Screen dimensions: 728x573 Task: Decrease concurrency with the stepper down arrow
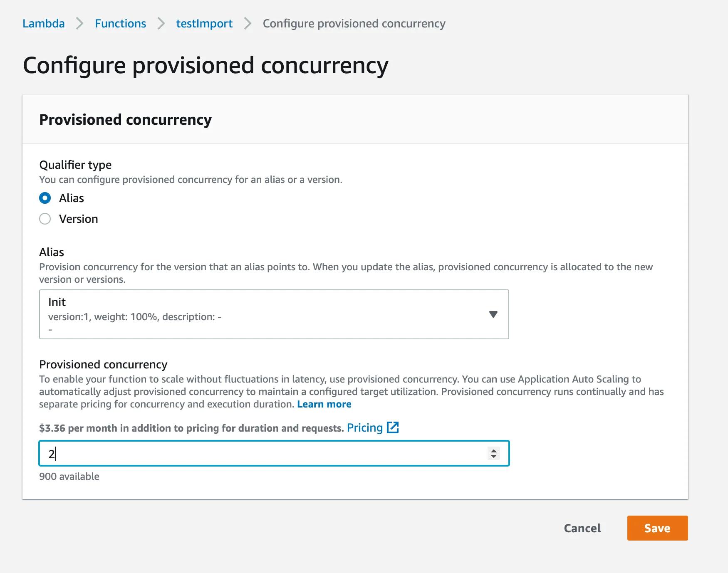coord(494,456)
